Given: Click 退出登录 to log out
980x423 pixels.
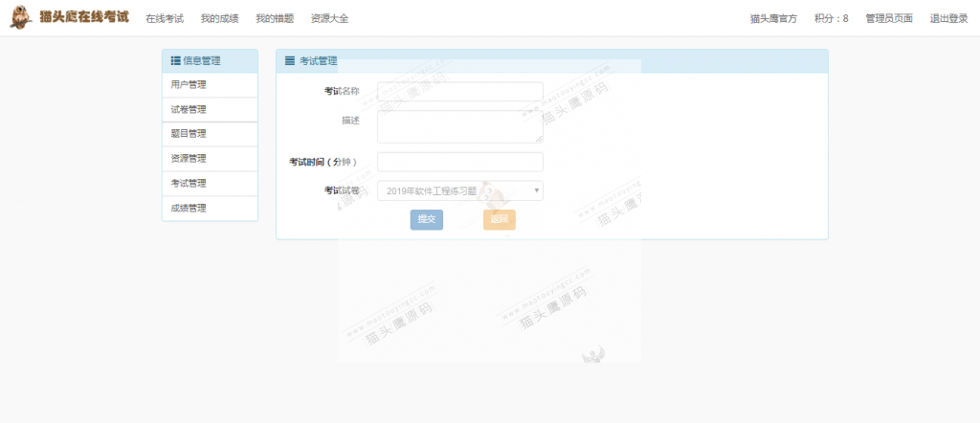Looking at the screenshot, I should (x=948, y=18).
